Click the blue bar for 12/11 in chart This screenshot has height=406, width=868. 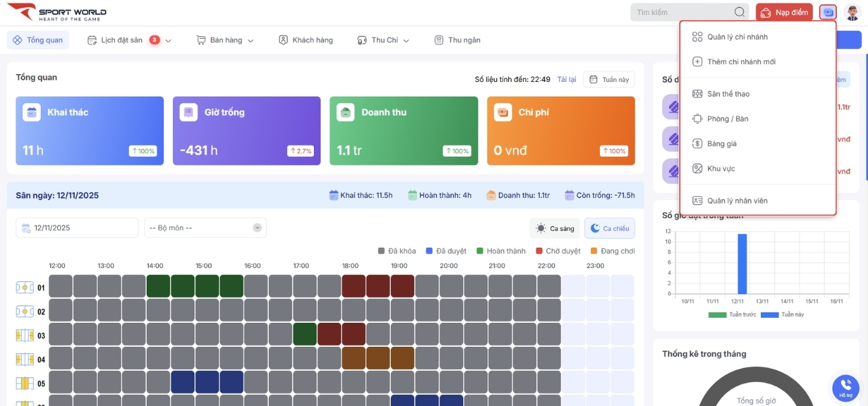coord(742,264)
